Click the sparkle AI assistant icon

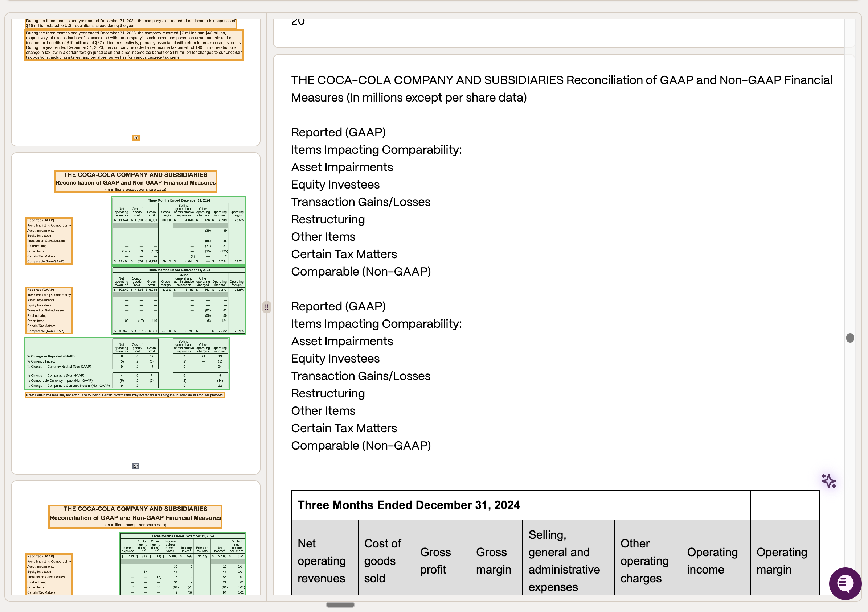tap(828, 481)
